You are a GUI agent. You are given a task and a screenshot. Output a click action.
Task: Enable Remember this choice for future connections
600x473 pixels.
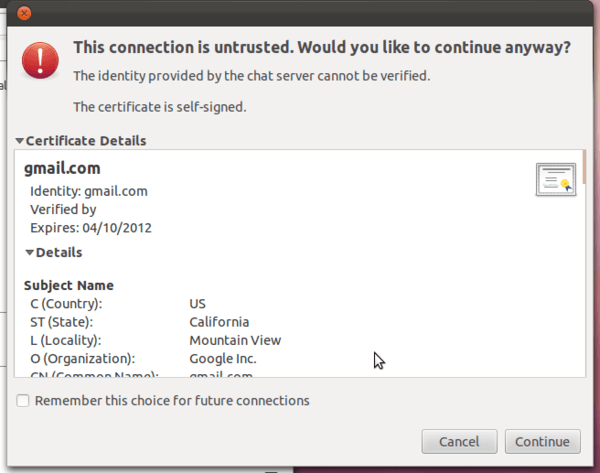(23, 401)
